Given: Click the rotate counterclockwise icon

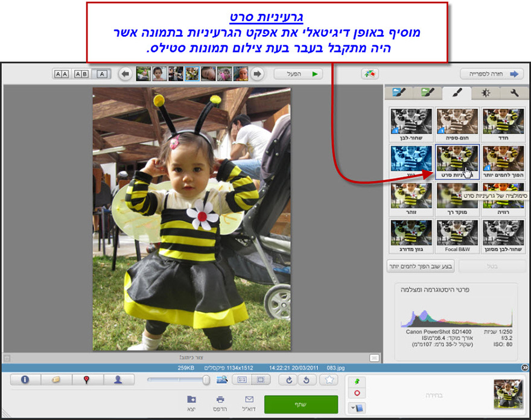Looking at the screenshot, I should coord(307,380).
